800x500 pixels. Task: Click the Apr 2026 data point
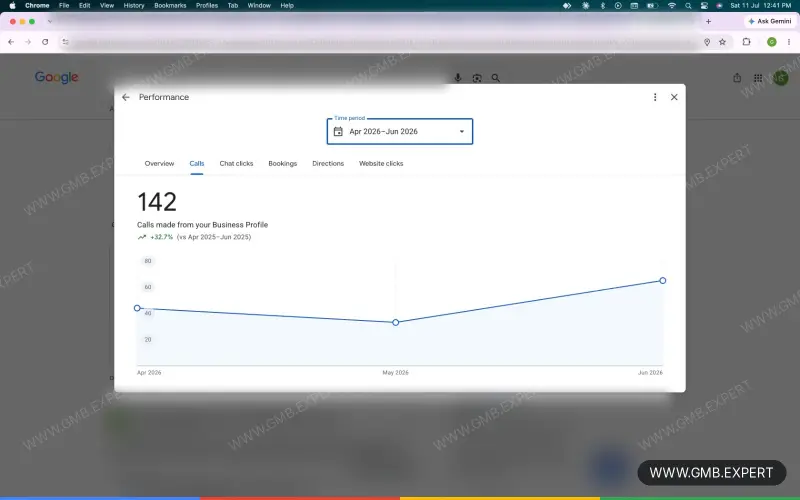(x=137, y=308)
